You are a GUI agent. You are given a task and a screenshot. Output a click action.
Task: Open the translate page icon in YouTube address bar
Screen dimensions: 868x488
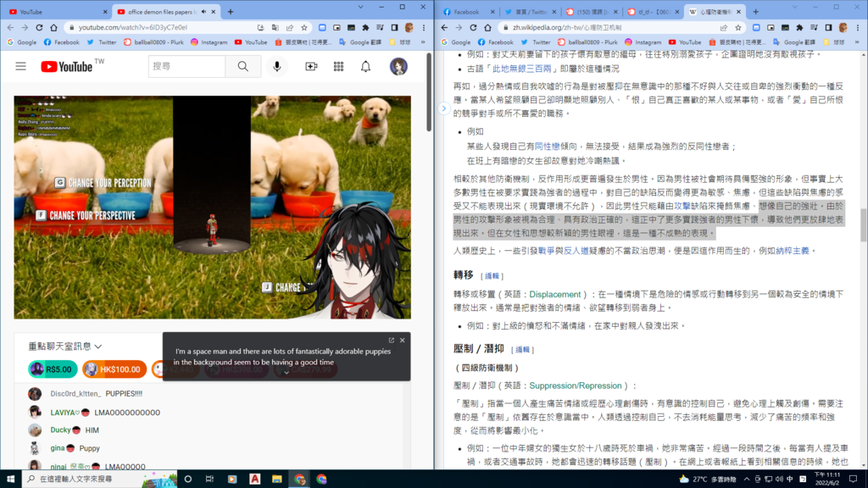(275, 27)
